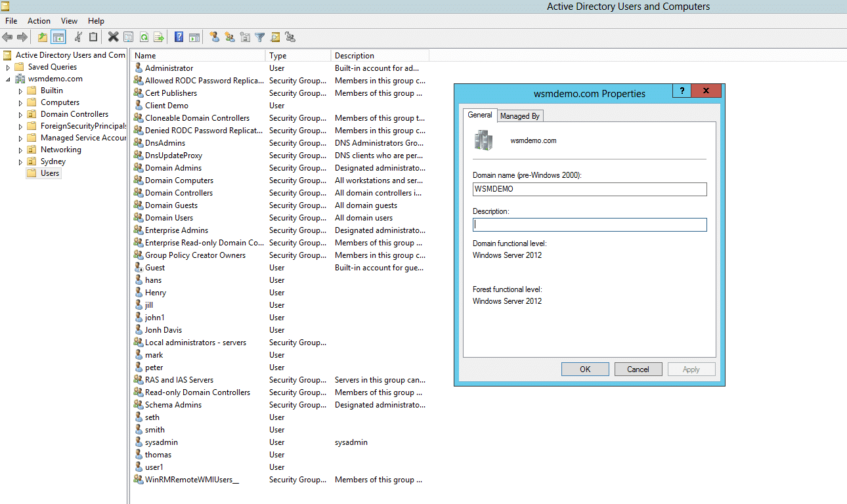Expand the Builtin container node
The image size is (847, 504).
[20, 91]
